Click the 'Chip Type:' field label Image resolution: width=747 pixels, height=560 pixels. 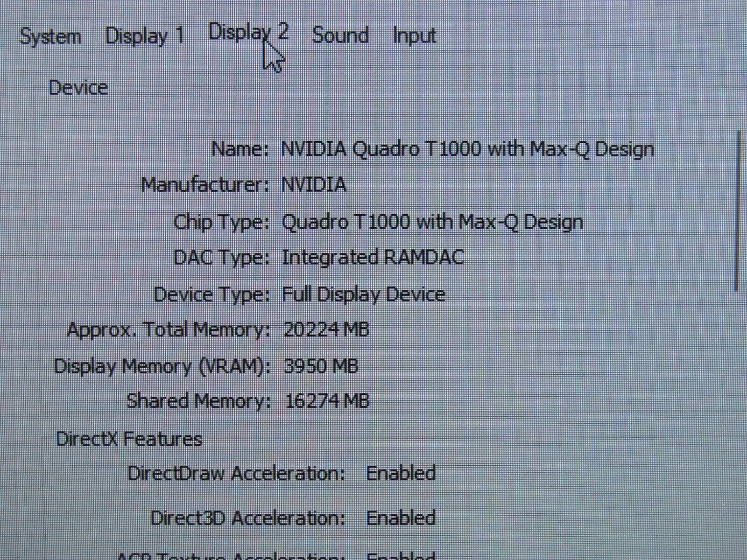pyautogui.click(x=222, y=222)
